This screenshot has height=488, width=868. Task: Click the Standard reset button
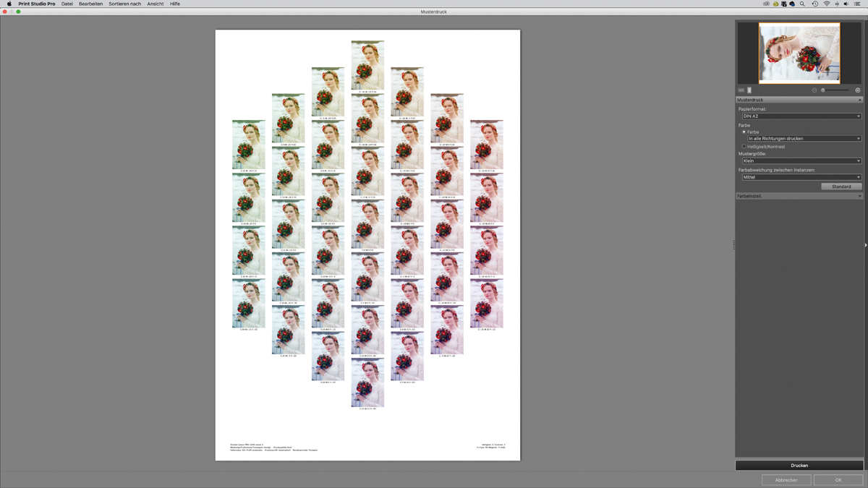pos(841,187)
